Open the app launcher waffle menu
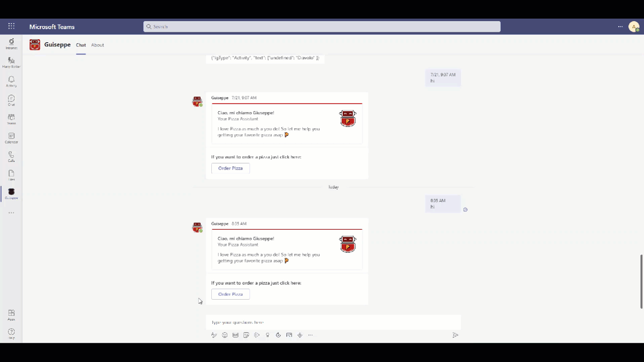Screen dimensions: 644x362 tap(11, 26)
